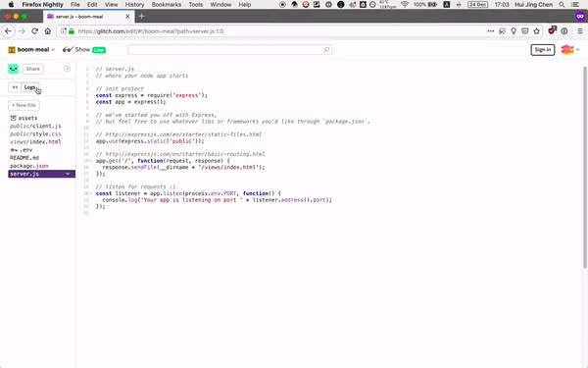588x368 pixels.
Task: Click the Hui Jing Chen user name
Action: [x=534, y=5]
